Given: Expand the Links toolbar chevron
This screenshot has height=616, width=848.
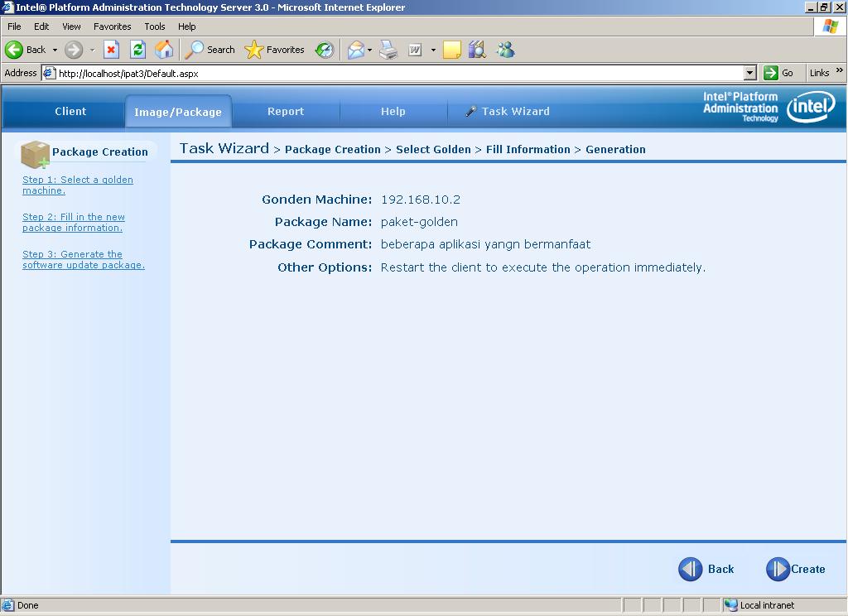Looking at the screenshot, I should [840, 70].
